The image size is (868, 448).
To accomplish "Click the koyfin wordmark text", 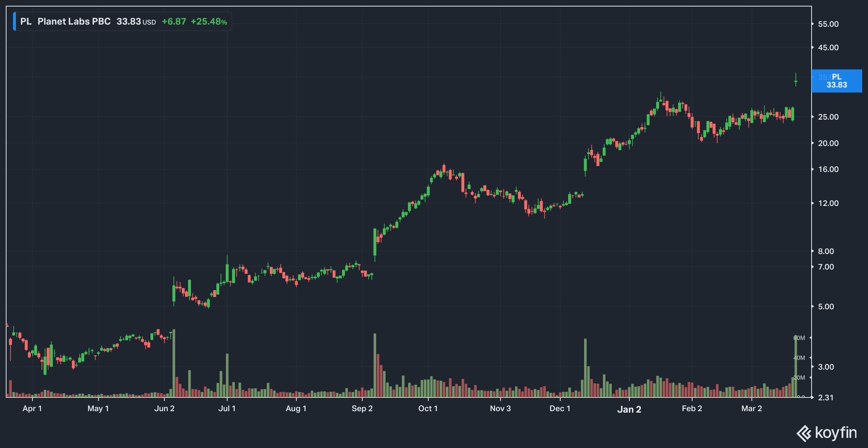I will point(835,433).
